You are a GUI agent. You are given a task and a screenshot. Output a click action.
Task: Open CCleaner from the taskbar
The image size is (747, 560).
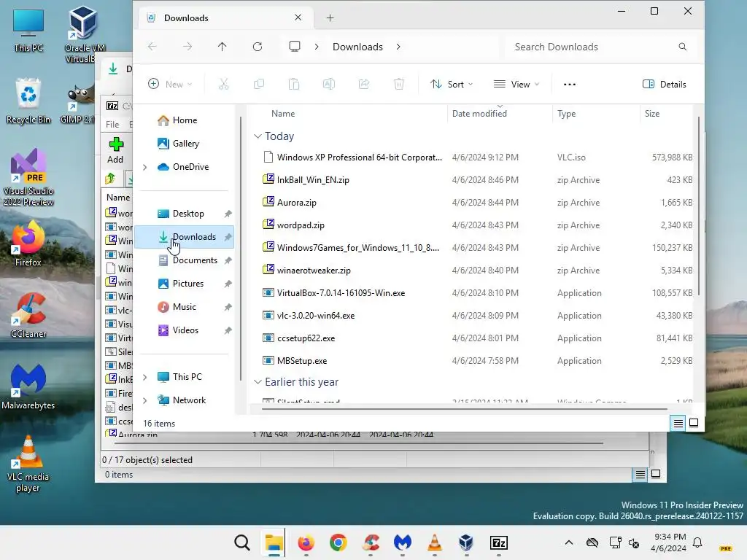pyautogui.click(x=371, y=542)
